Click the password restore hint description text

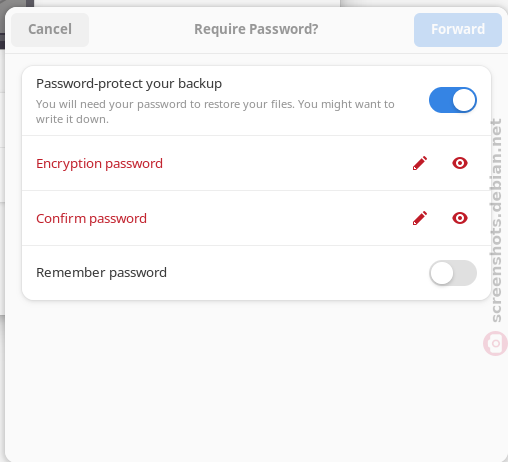tap(215, 111)
